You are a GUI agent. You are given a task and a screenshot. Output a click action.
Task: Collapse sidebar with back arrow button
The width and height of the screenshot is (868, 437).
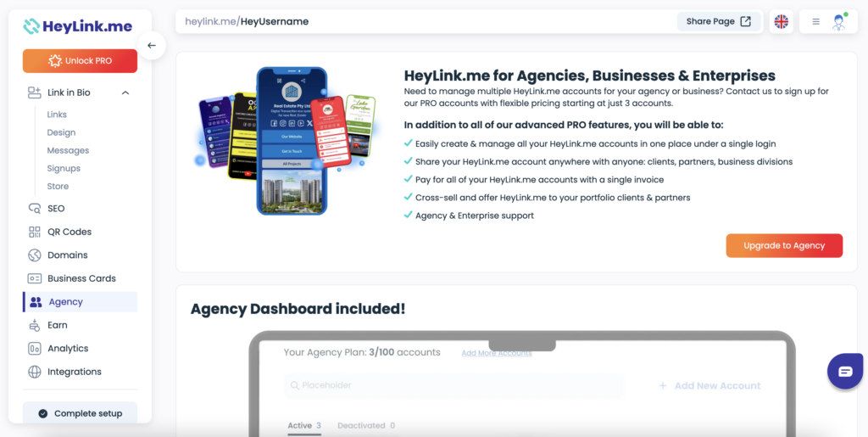(x=152, y=46)
